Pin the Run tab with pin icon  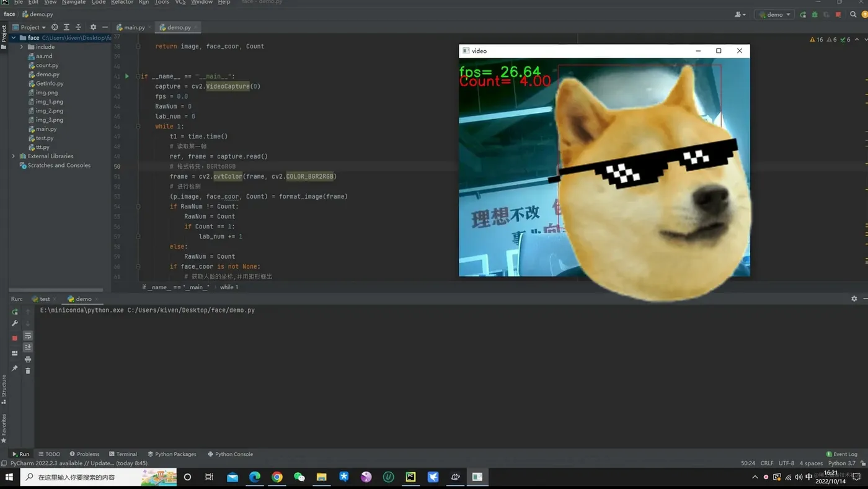(x=15, y=368)
